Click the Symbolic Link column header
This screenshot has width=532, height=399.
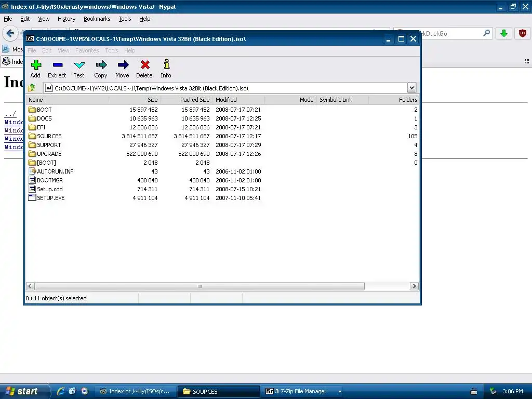pos(342,100)
